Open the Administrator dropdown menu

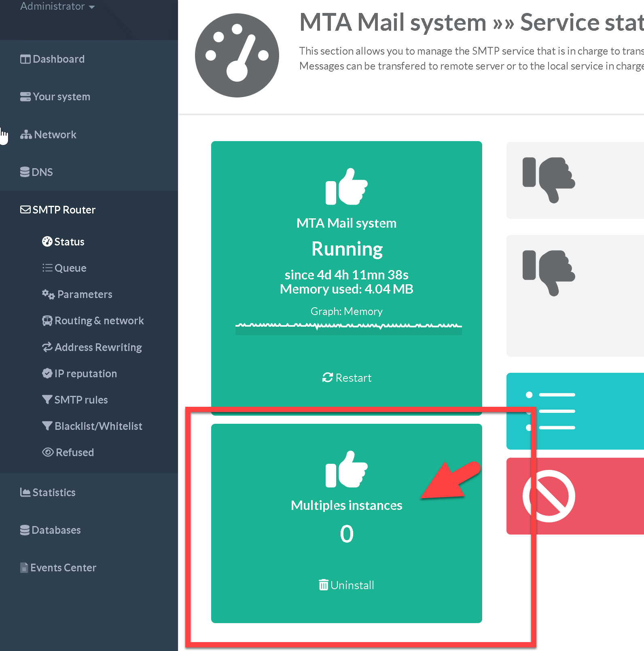pyautogui.click(x=57, y=6)
